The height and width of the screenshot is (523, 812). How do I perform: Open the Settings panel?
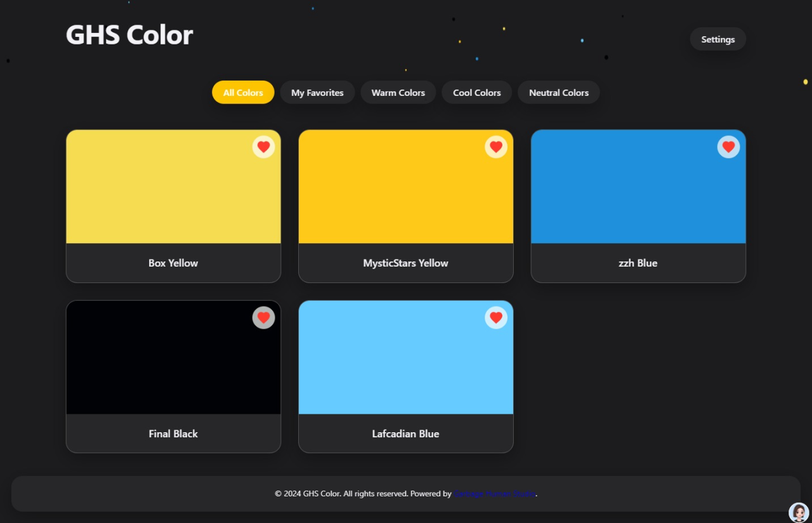(x=717, y=39)
